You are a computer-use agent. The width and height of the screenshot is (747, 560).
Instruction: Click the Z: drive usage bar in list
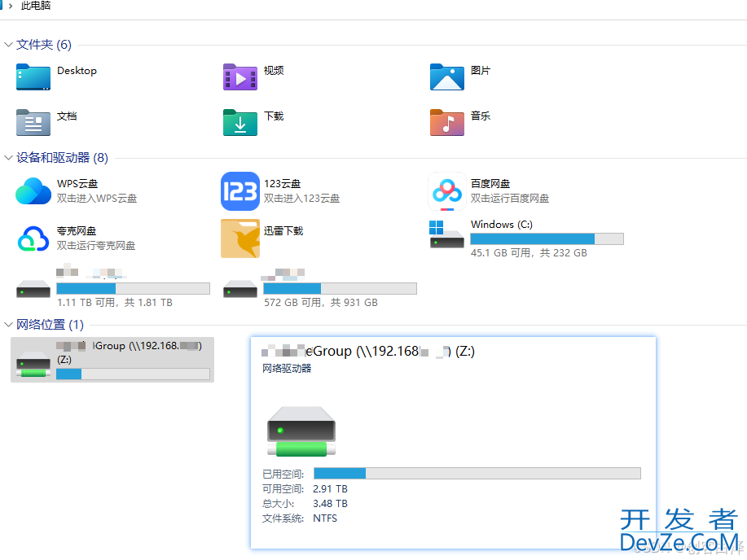(133, 374)
